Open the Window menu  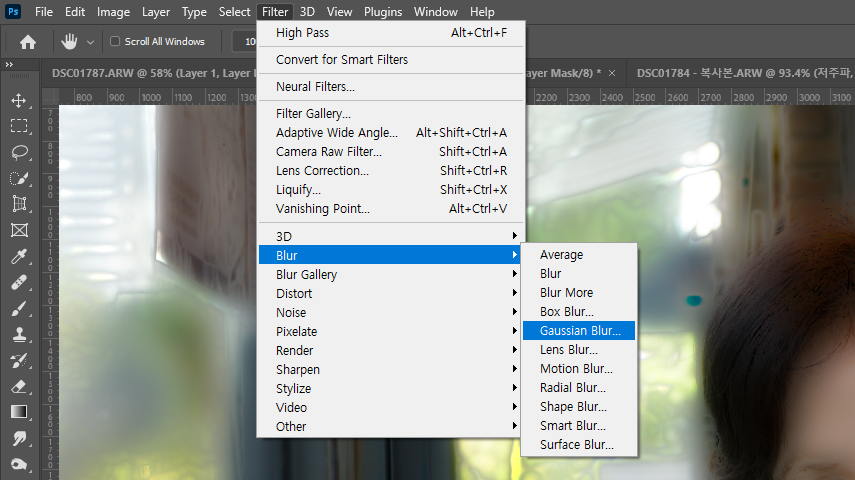click(435, 11)
